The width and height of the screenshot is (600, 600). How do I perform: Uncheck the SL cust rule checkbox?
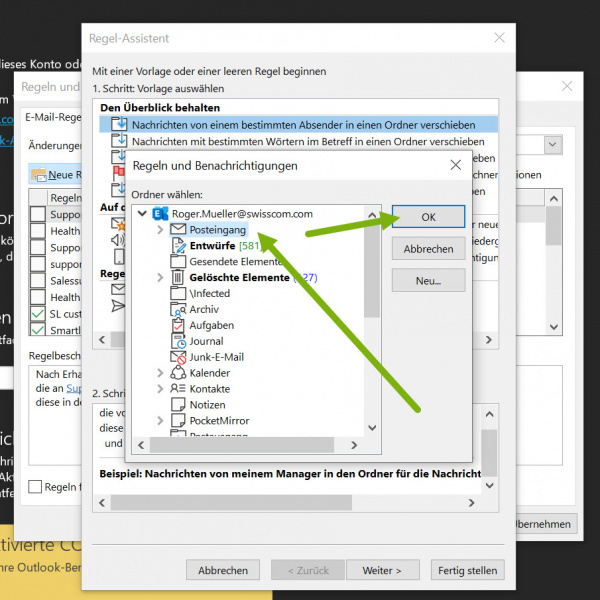pos(38,314)
